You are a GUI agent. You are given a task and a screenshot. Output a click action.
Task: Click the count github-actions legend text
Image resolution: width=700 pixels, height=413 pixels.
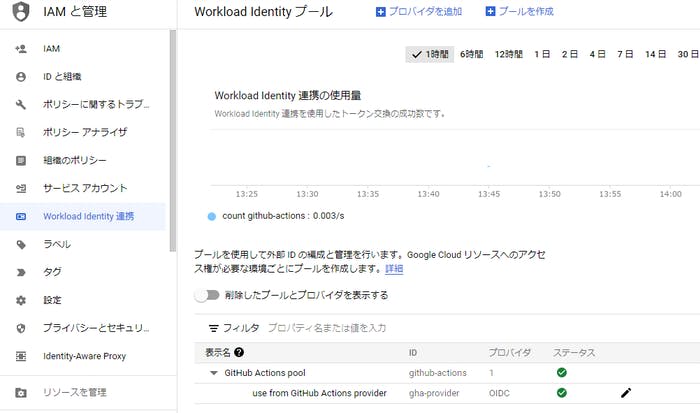(x=283, y=216)
